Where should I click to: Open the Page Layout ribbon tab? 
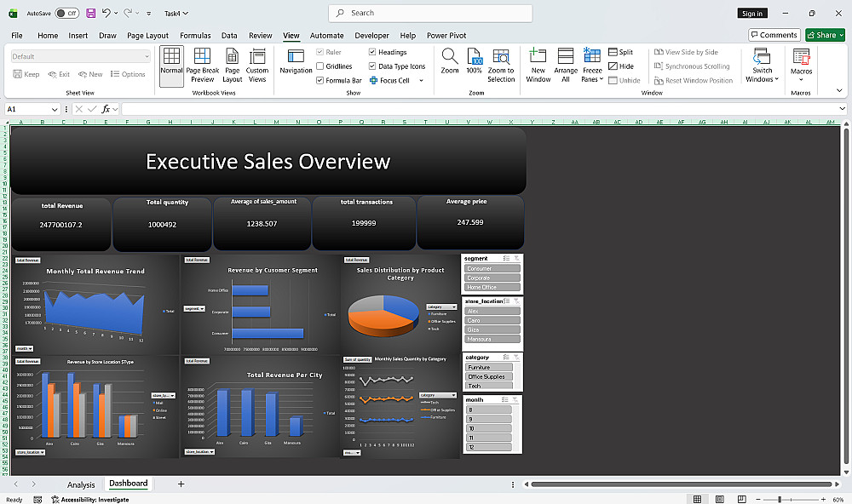[x=147, y=35]
